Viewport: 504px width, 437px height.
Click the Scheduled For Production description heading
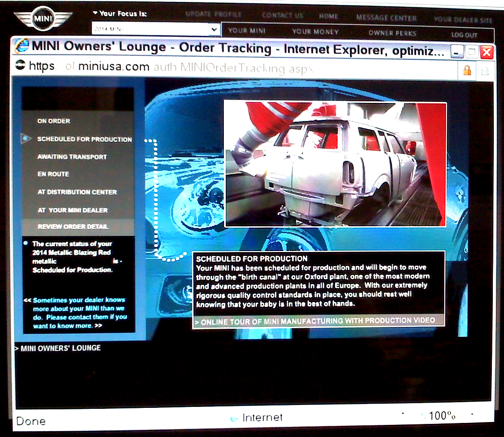[x=252, y=259]
